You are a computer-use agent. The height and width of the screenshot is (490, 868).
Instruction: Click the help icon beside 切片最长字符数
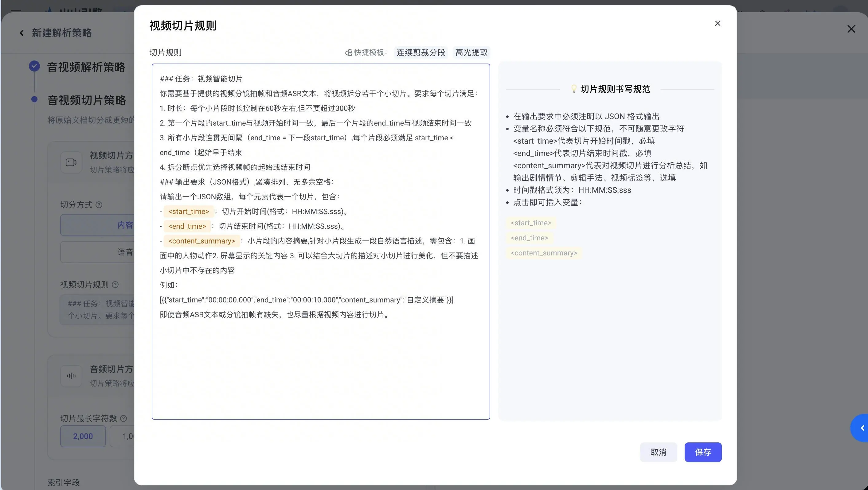[124, 418]
